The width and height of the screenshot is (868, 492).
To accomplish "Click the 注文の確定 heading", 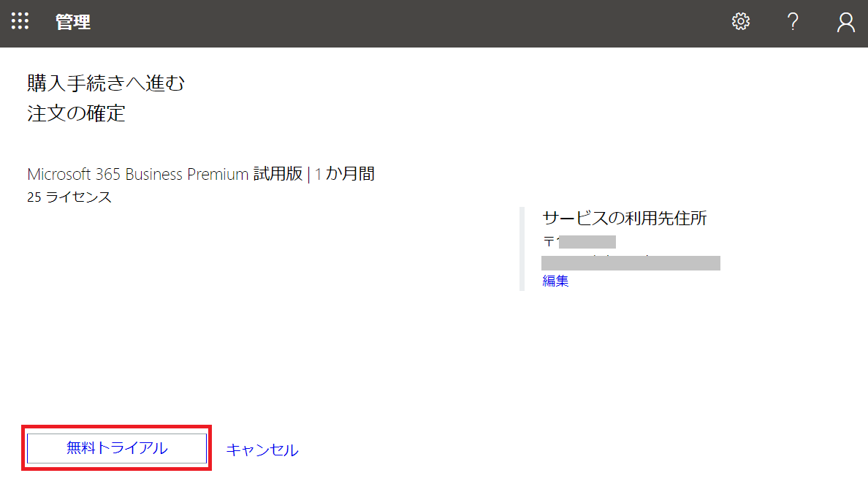I will [77, 113].
